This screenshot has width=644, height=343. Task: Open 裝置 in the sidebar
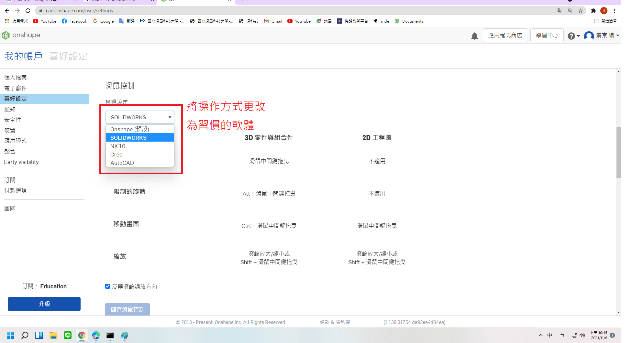(10, 130)
